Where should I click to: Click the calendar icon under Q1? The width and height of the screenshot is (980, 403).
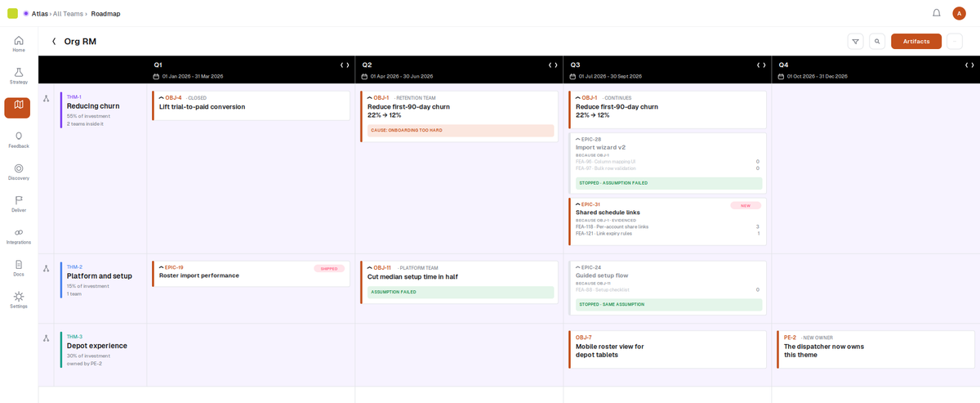pos(156,76)
